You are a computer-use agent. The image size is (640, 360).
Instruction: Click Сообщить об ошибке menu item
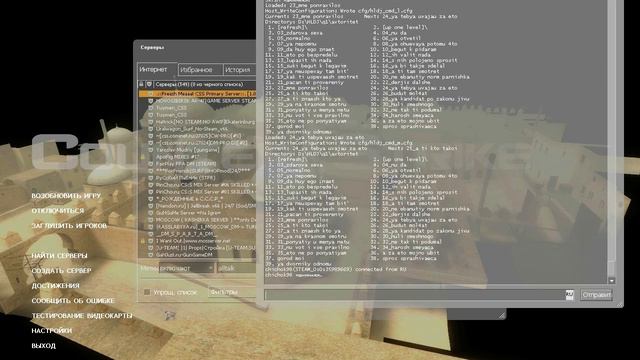[x=73, y=301]
